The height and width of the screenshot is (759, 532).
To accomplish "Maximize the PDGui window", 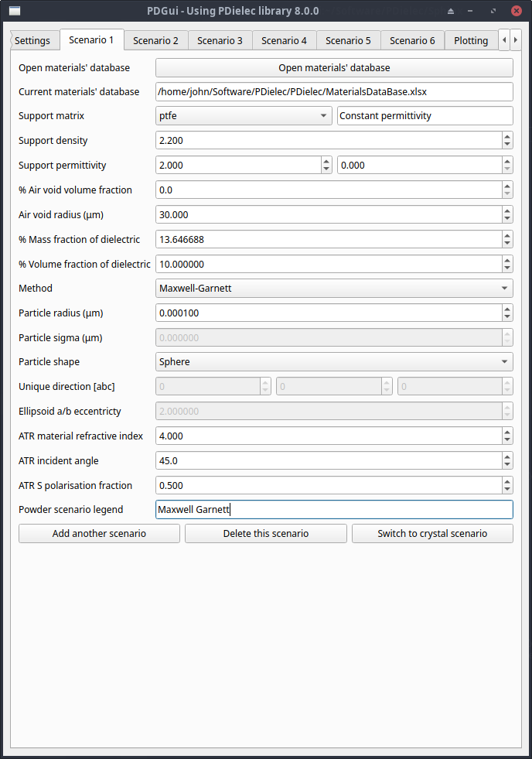I will coord(493,11).
